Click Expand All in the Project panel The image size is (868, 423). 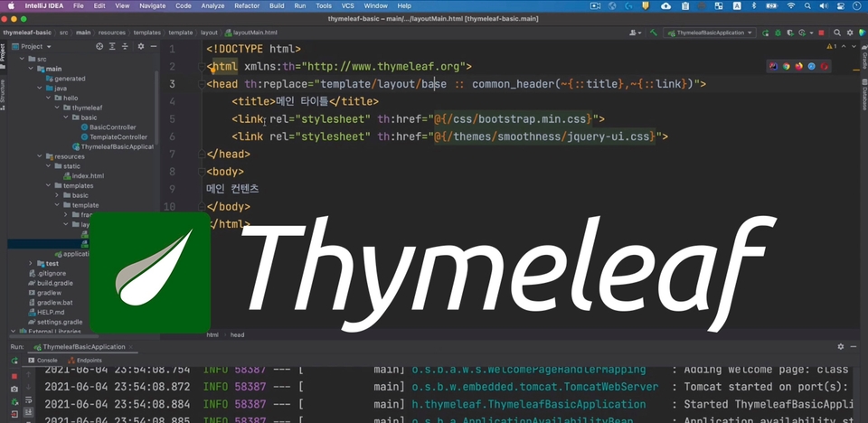coord(112,46)
